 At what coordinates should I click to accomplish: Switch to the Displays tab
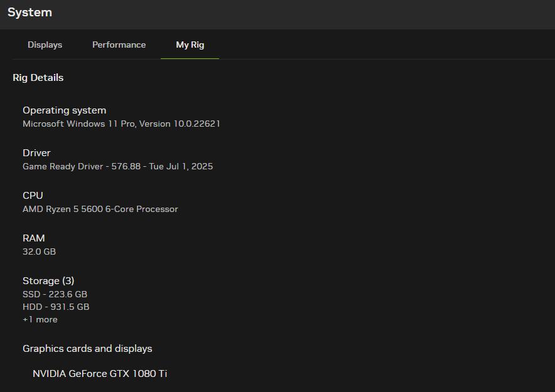tap(45, 45)
